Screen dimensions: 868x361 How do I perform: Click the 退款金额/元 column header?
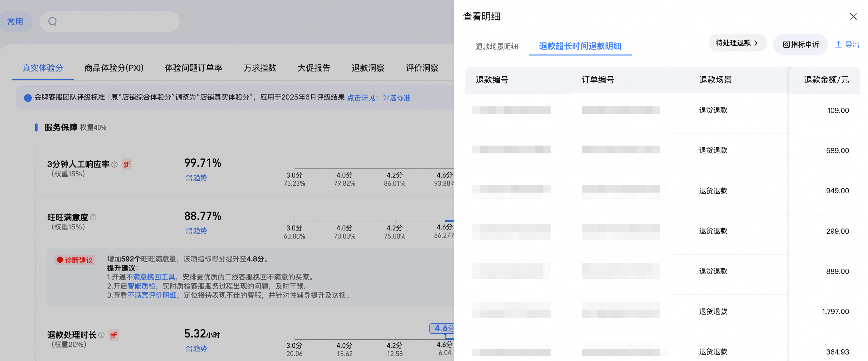(x=826, y=80)
